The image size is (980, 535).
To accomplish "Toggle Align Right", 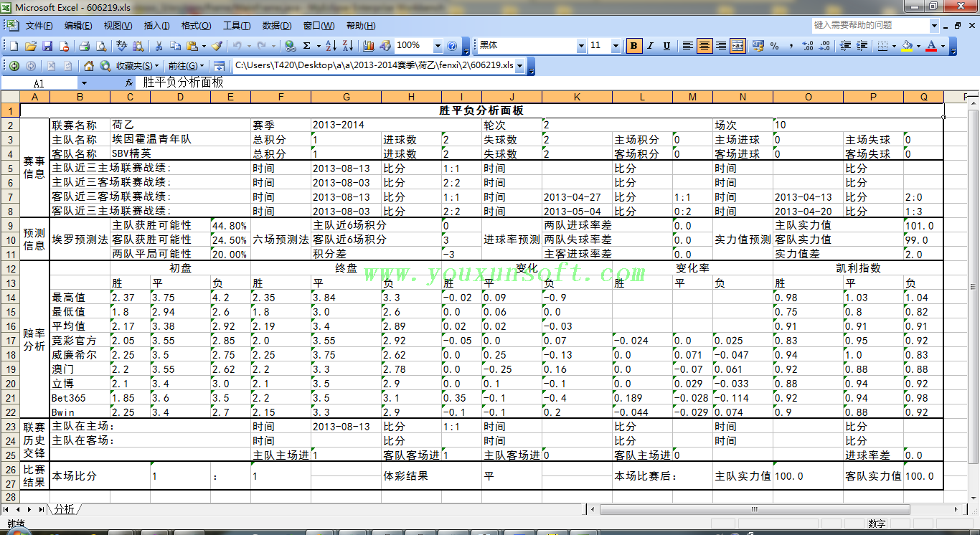I will pos(721,46).
